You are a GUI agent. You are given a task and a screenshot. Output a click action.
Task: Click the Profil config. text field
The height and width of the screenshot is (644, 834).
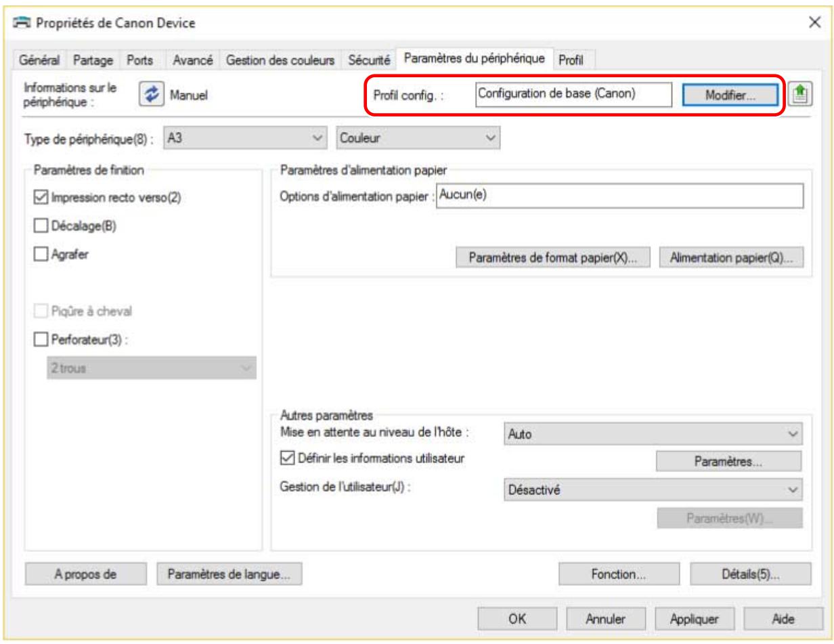point(573,95)
